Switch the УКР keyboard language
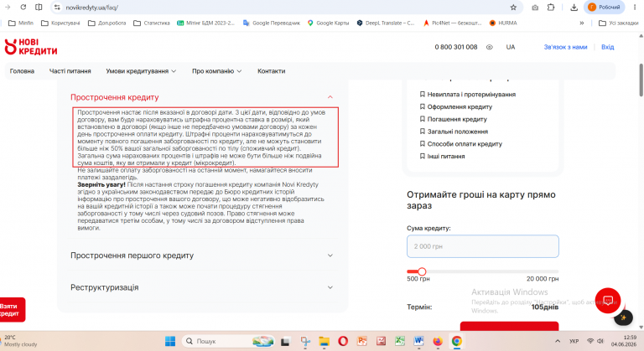The width and height of the screenshot is (644, 351). pos(574,341)
